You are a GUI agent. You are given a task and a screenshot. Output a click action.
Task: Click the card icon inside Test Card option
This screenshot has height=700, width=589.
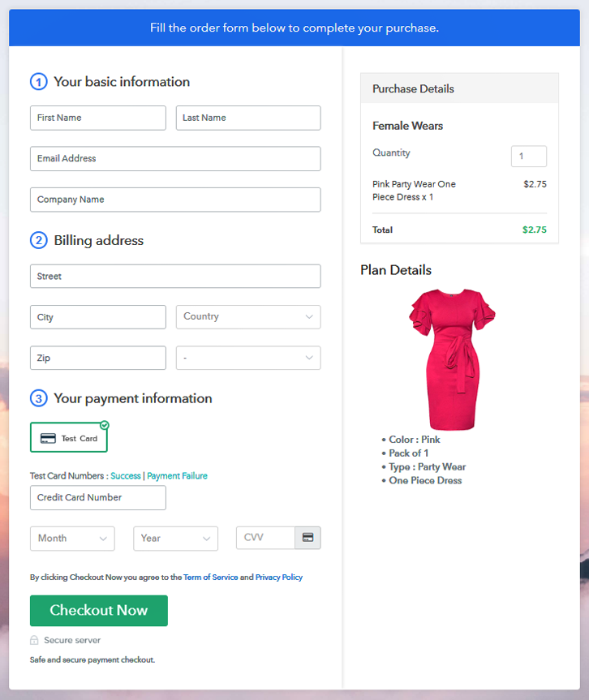coord(48,439)
